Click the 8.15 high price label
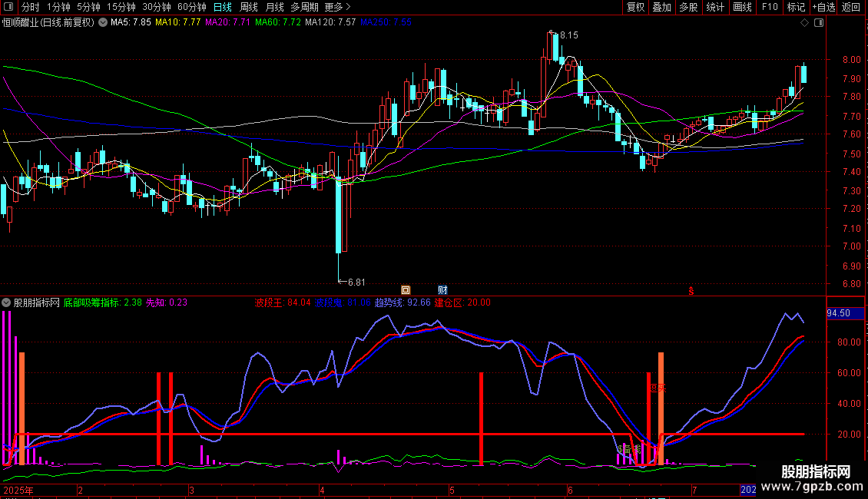 [569, 35]
